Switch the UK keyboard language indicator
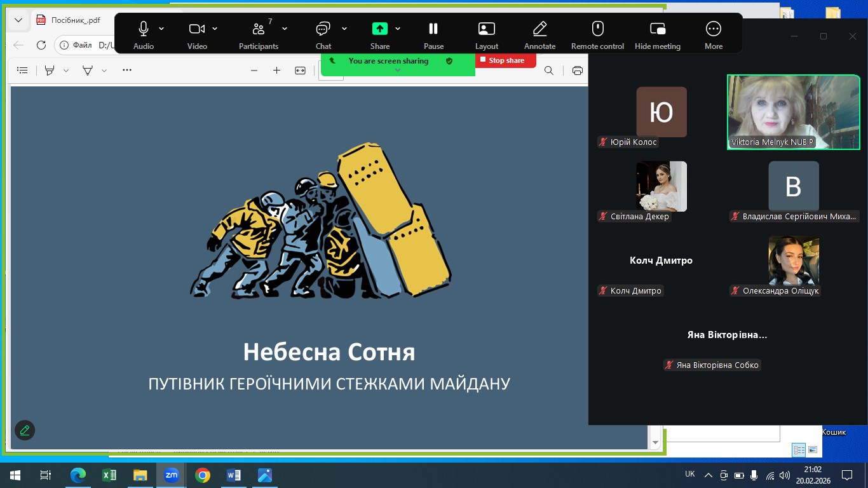The width and height of the screenshot is (868, 488). pos(690,474)
